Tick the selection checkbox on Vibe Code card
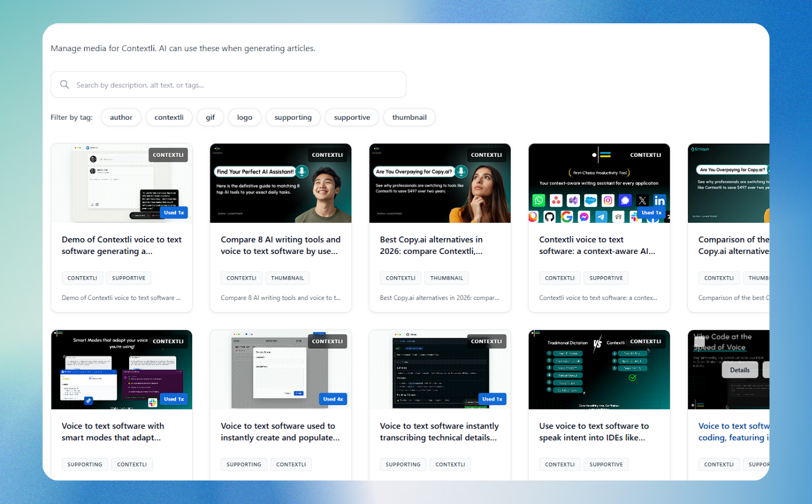812x504 pixels. tap(699, 341)
